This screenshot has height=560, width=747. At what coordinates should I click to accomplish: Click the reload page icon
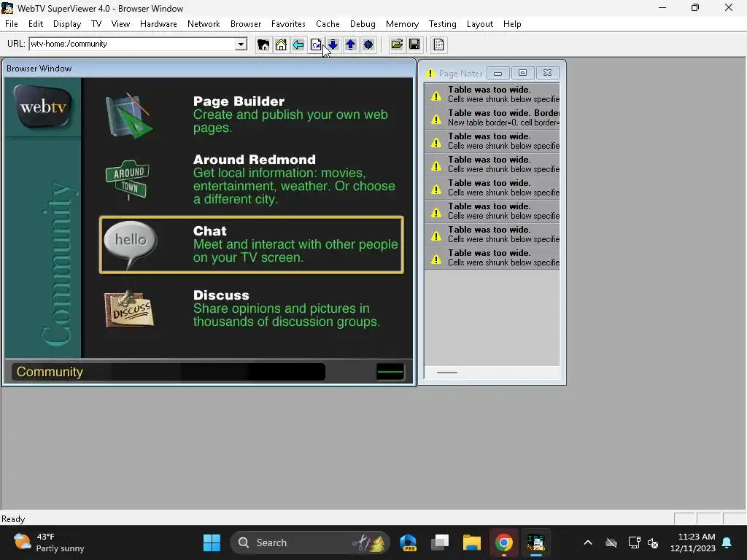coord(316,44)
